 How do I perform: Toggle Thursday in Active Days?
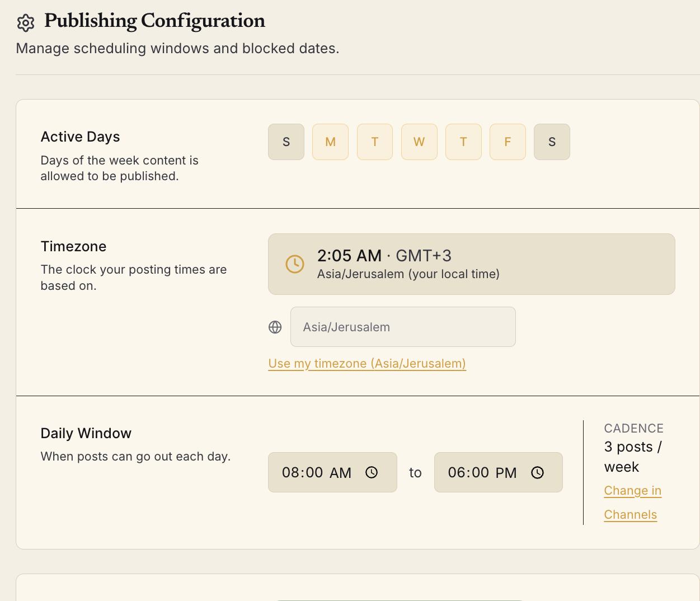point(463,142)
